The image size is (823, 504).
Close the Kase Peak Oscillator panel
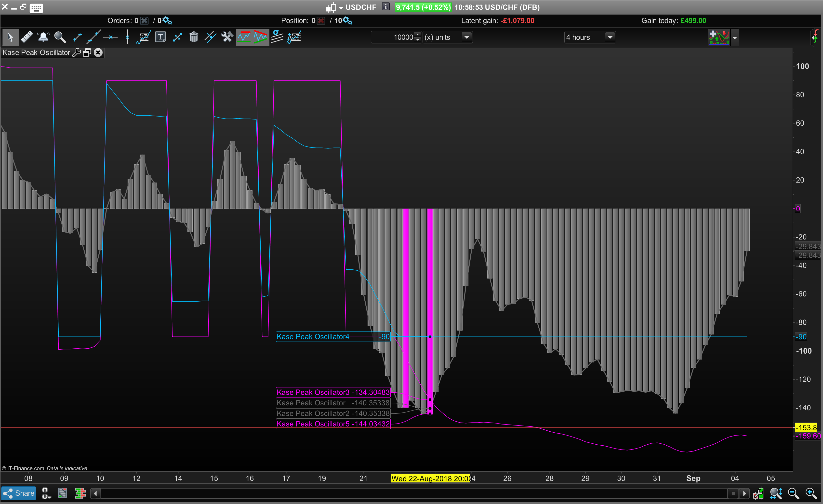(98, 53)
